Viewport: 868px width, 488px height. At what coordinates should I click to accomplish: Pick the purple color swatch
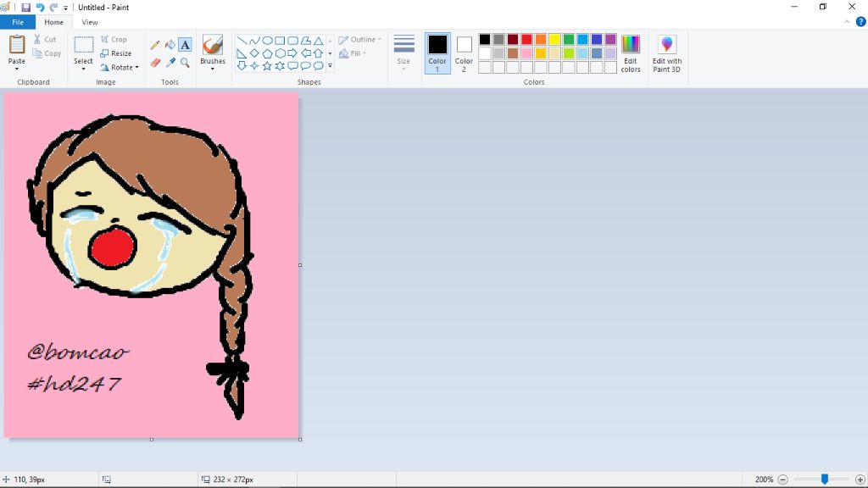610,39
